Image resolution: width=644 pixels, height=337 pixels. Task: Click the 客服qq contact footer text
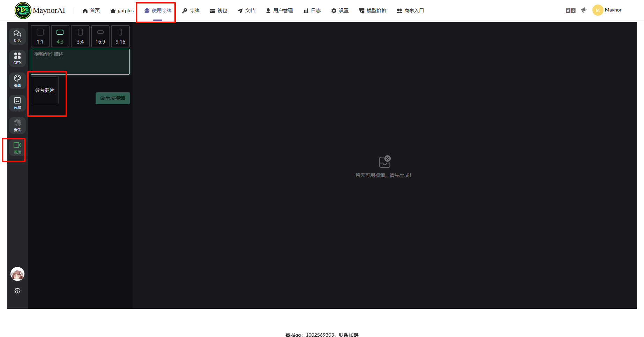point(322,335)
